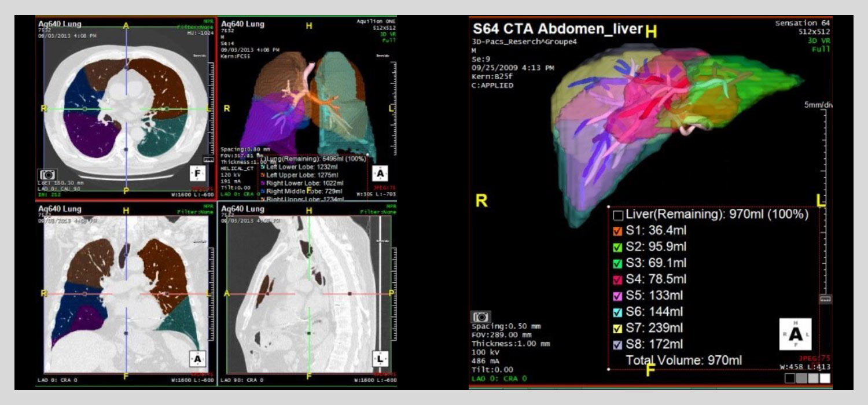Viewport: 868px width, 405px height.
Task: Toggle the S8 segment checkbox
Action: click(618, 344)
